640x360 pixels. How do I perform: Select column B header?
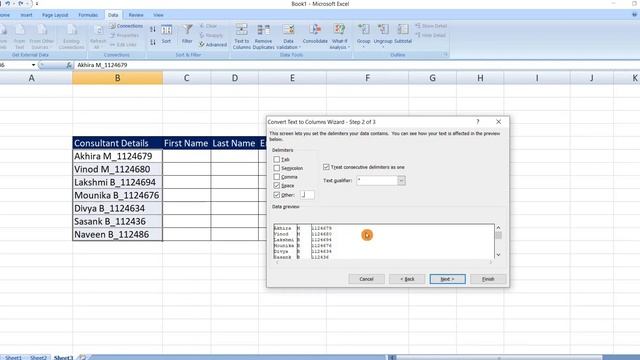(x=118, y=78)
